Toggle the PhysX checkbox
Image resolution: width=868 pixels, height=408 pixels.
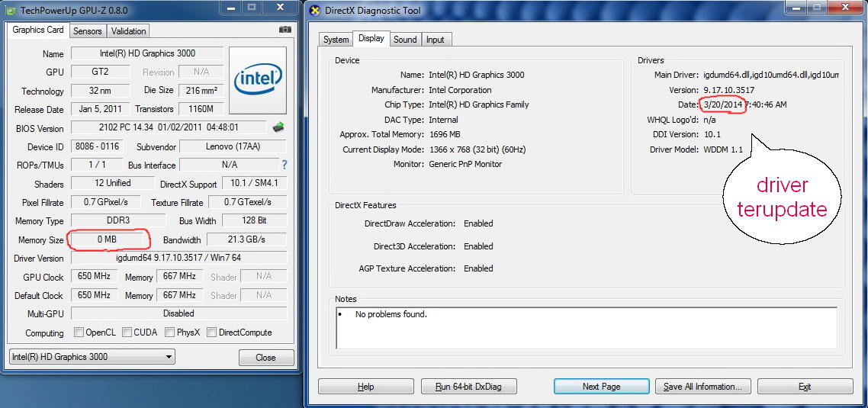(170, 333)
